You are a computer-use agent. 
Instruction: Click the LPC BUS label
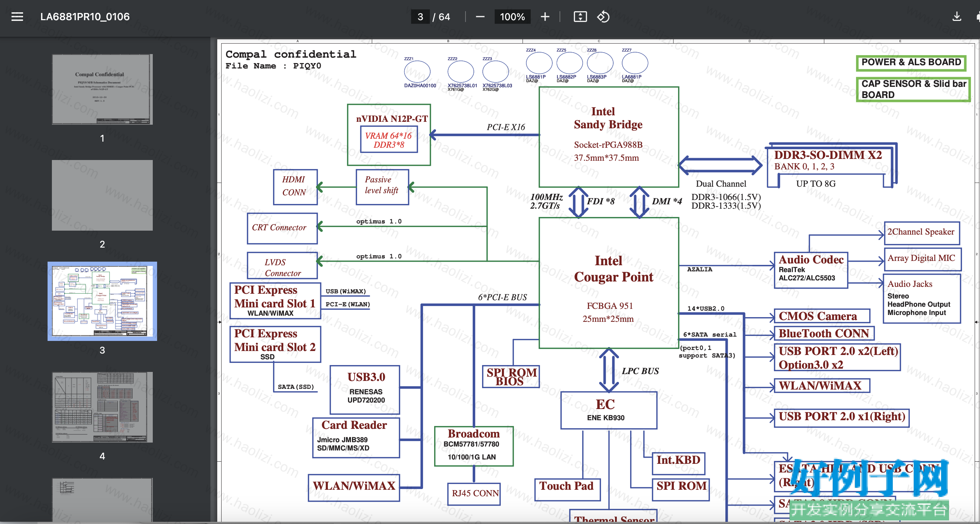(640, 371)
